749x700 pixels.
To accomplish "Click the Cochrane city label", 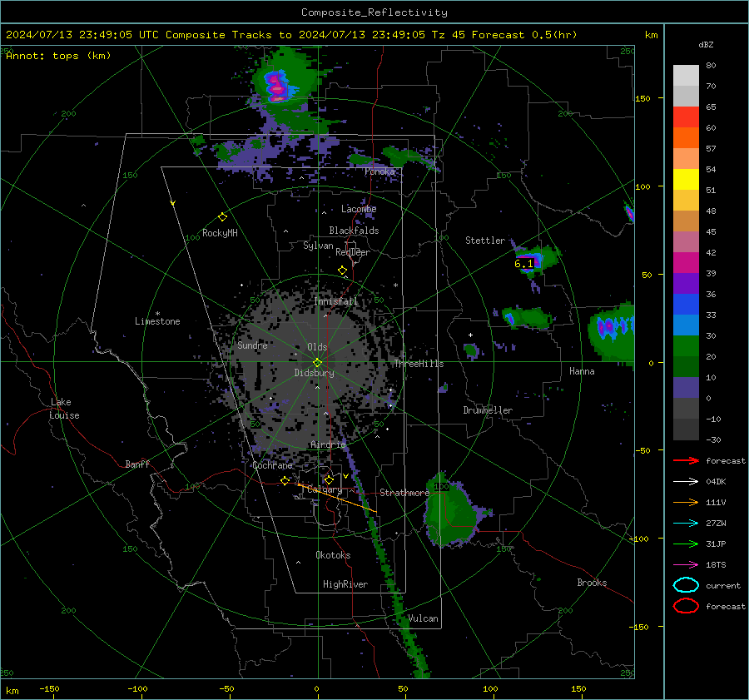I will point(272,465).
